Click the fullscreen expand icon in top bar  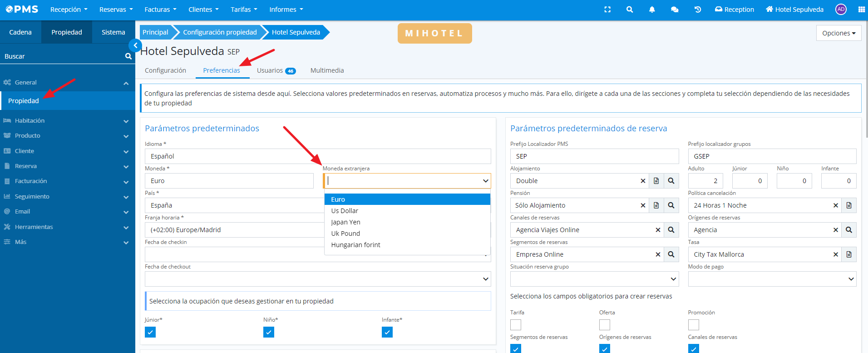pos(607,10)
